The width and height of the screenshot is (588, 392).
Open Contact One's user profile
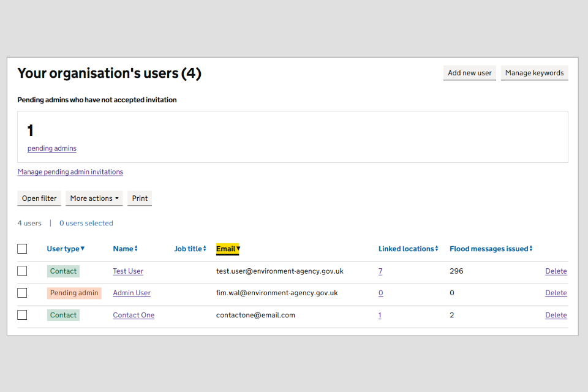pos(134,315)
